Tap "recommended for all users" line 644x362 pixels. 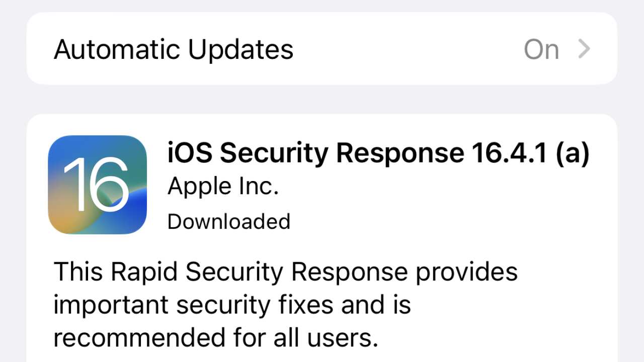[215, 338]
